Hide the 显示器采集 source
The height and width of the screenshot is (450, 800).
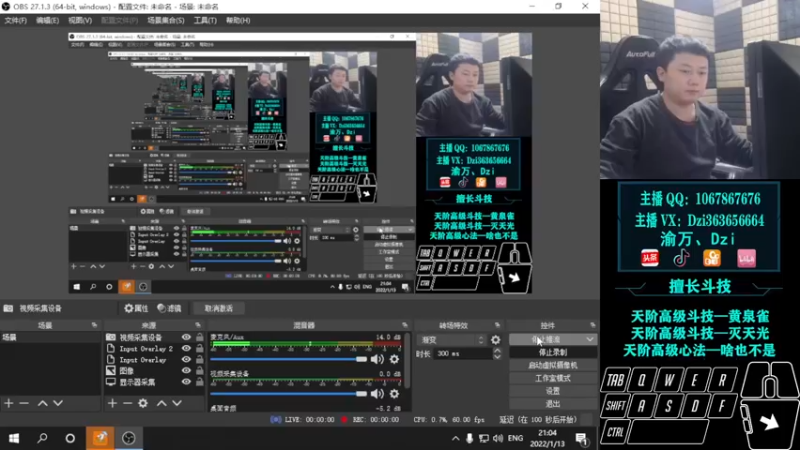tap(186, 382)
